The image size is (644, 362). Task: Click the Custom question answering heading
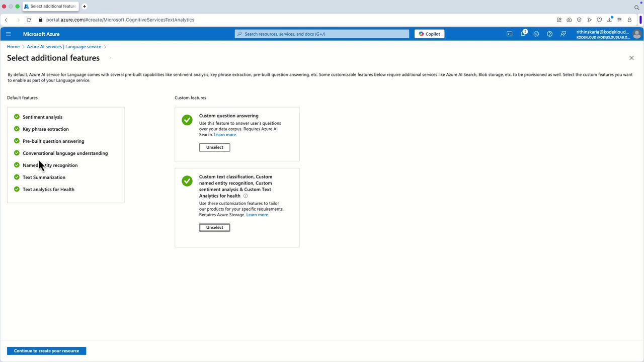pos(228,116)
